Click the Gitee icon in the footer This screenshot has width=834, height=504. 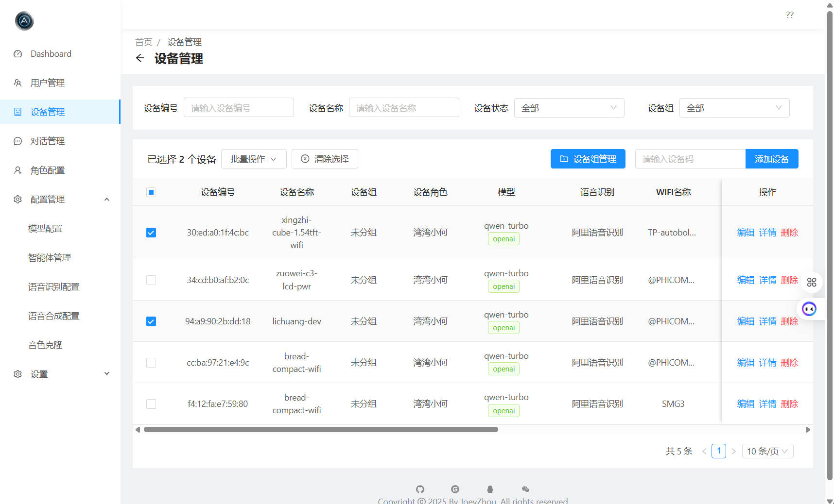(x=455, y=489)
